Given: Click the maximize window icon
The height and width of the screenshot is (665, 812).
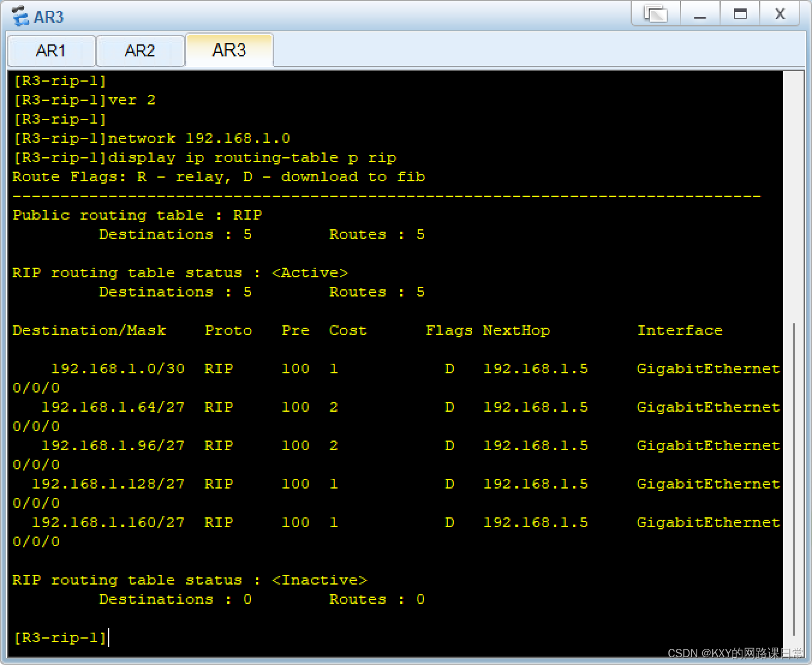Looking at the screenshot, I should click(739, 14).
